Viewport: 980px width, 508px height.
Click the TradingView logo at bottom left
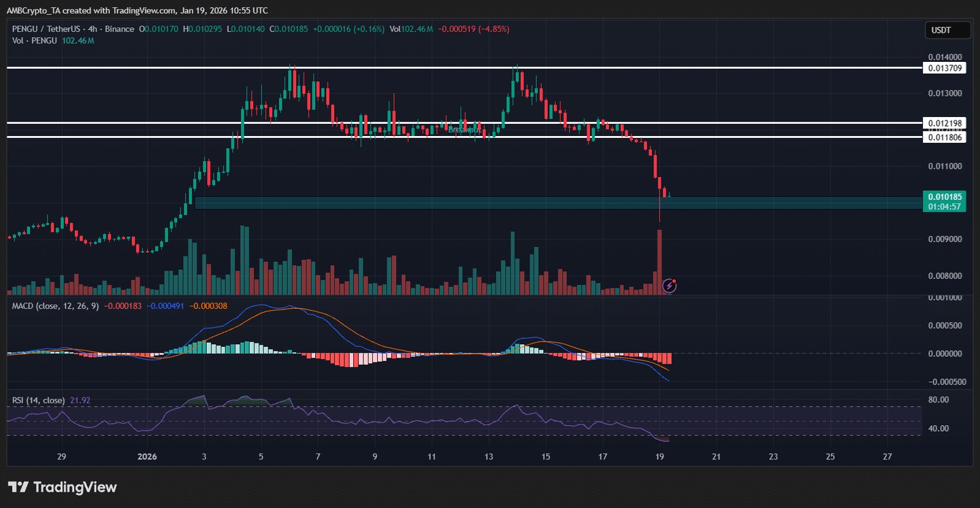coord(63,487)
